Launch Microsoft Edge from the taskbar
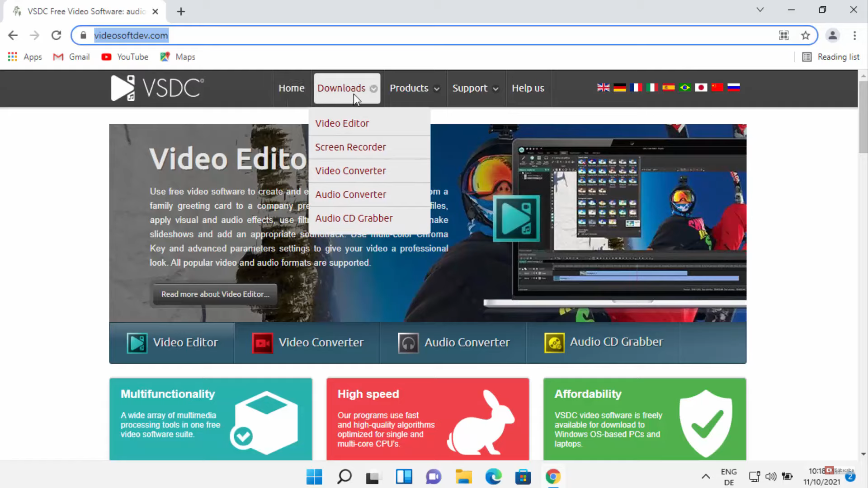This screenshot has height=488, width=868. click(493, 477)
